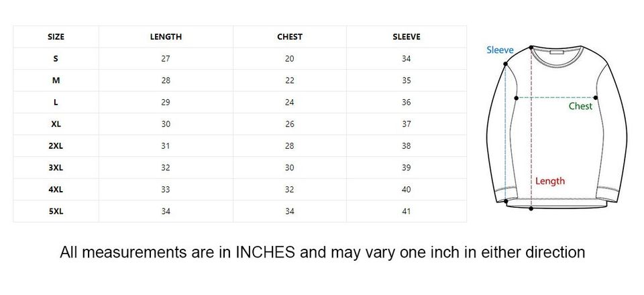The image size is (644, 295).
Task: Click the chest value 30 for 3XL
Action: click(x=290, y=168)
